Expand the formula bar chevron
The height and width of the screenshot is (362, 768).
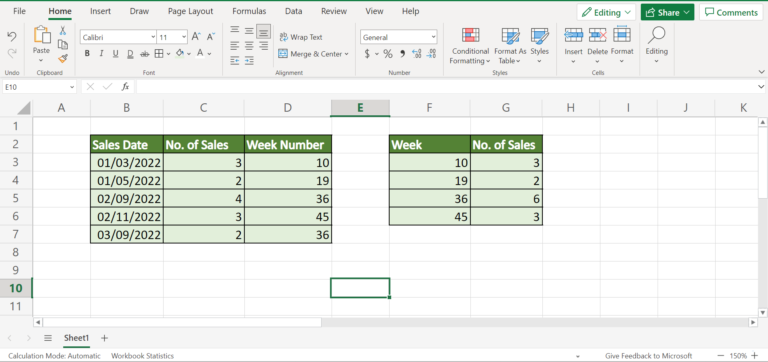(x=761, y=87)
